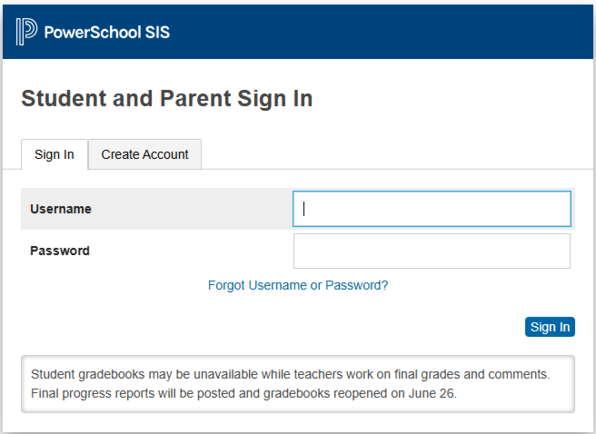
Task: Select the Sign In tab
Action: pyautogui.click(x=54, y=154)
